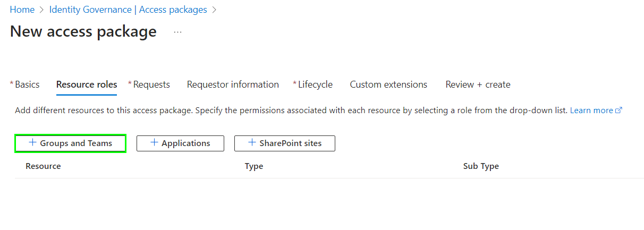
Task: Click the Resource column header
Action: (x=43, y=166)
